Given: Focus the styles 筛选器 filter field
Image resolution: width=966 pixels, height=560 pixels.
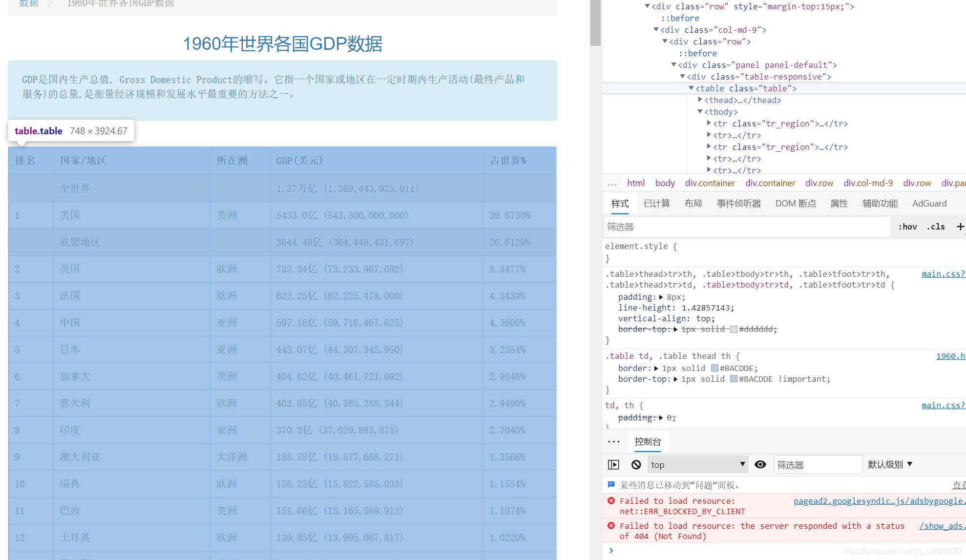Looking at the screenshot, I should [747, 227].
